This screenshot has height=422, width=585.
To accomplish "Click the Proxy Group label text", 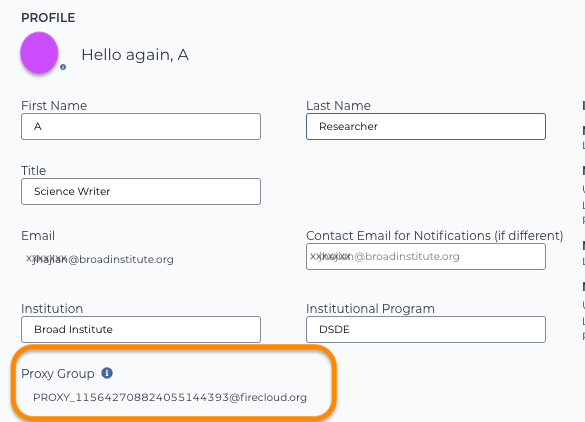I will (58, 373).
